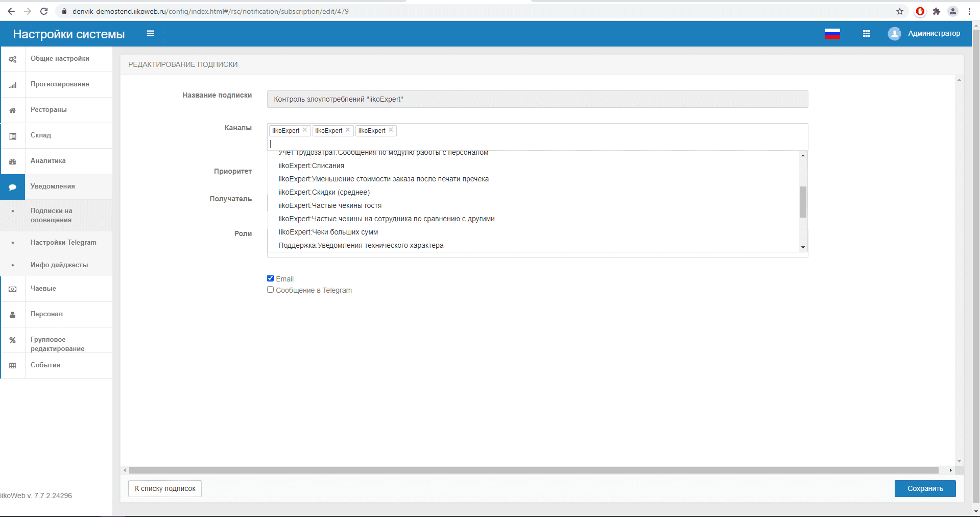Remove the third iikoExpert channel tag
Screen dimensions: 980x517
(x=391, y=130)
